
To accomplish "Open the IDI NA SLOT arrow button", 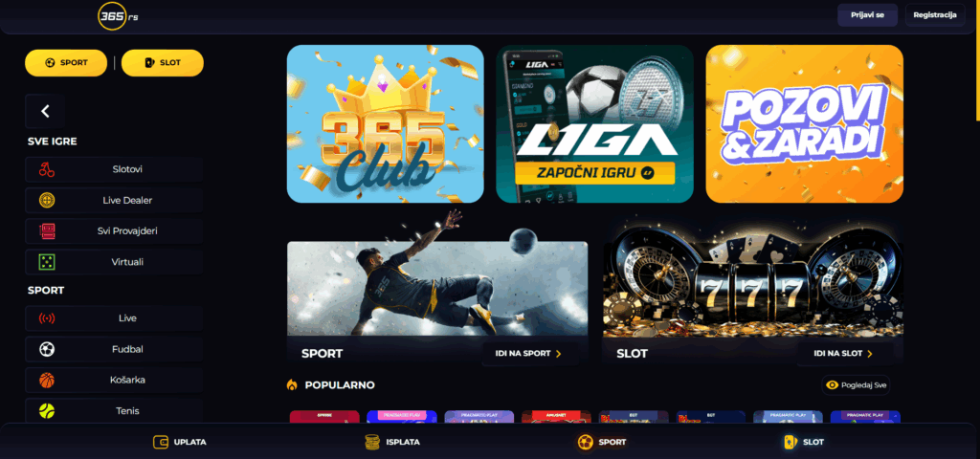I will [x=845, y=354].
